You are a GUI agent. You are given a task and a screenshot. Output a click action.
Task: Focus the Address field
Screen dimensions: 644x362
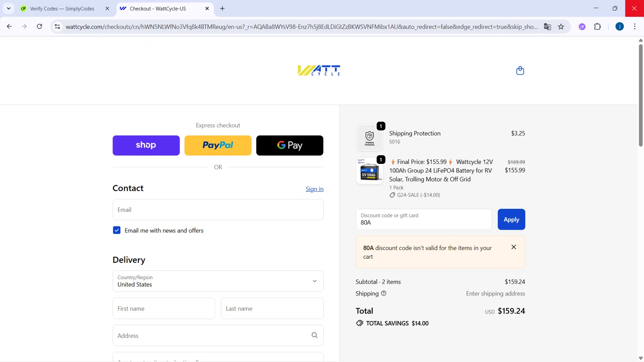[218, 335]
